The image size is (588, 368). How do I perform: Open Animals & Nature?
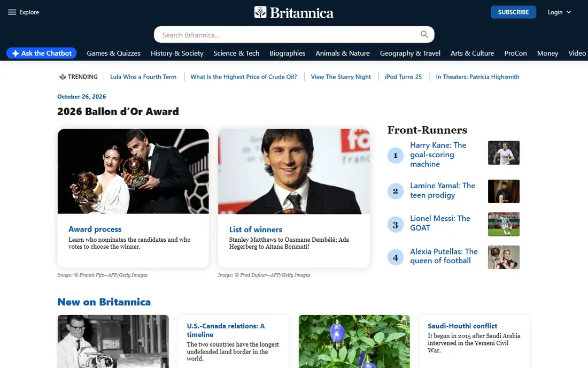point(342,53)
